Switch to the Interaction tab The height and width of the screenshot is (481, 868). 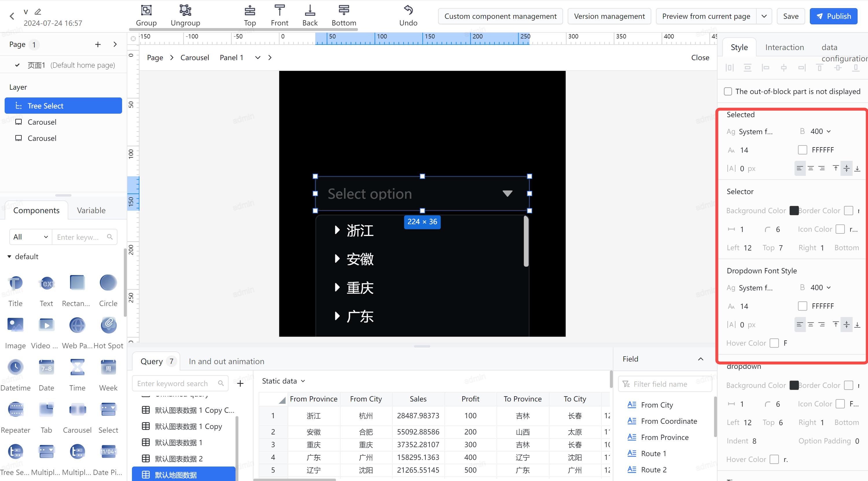[784, 47]
